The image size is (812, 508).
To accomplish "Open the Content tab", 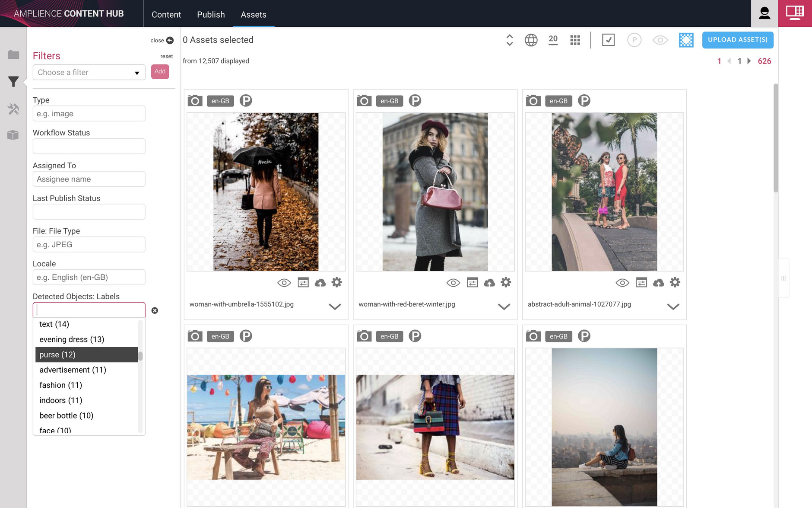I will point(166,14).
